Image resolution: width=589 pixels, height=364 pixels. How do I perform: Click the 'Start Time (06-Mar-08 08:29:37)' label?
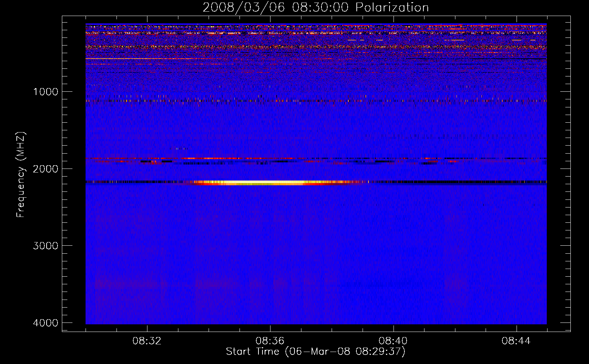[x=316, y=352]
